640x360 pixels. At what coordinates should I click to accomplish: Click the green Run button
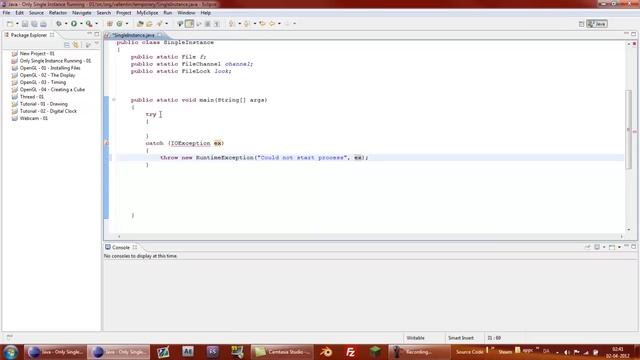(74, 24)
